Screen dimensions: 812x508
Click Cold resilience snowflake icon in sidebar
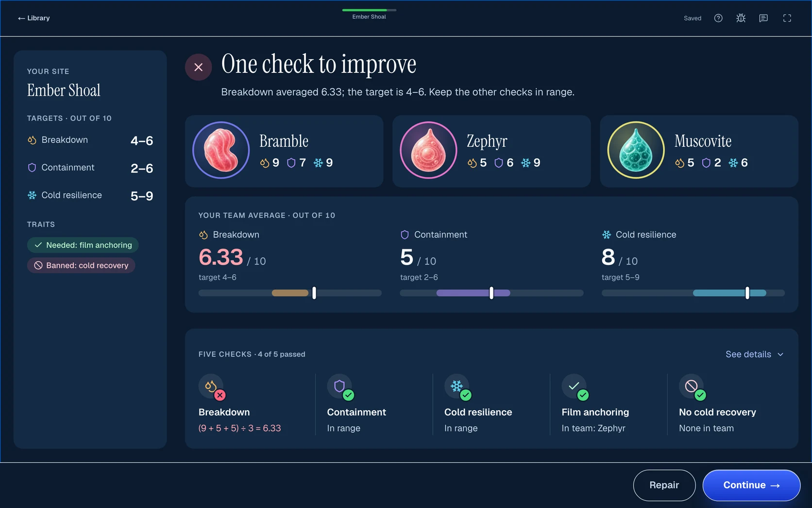tap(32, 195)
